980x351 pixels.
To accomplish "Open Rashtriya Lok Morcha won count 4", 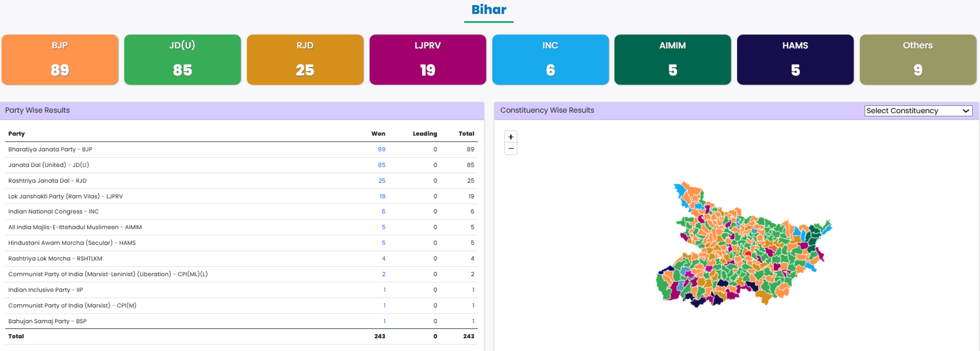I will click(x=383, y=259).
